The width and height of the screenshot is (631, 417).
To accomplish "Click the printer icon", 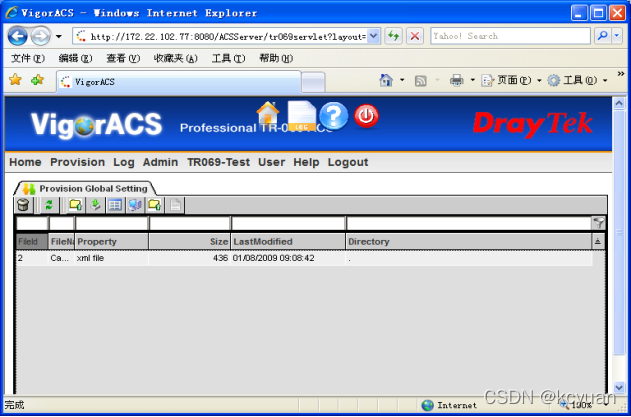I will tap(457, 81).
